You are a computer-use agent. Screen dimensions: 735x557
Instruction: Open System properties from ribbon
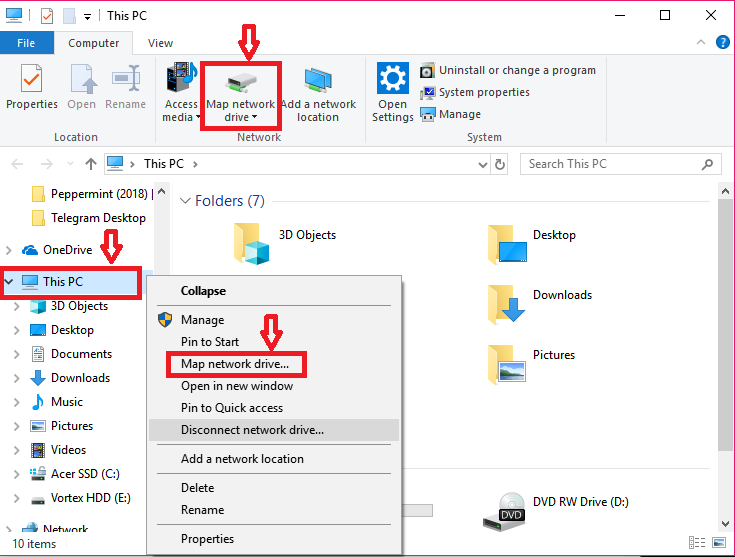click(475, 92)
